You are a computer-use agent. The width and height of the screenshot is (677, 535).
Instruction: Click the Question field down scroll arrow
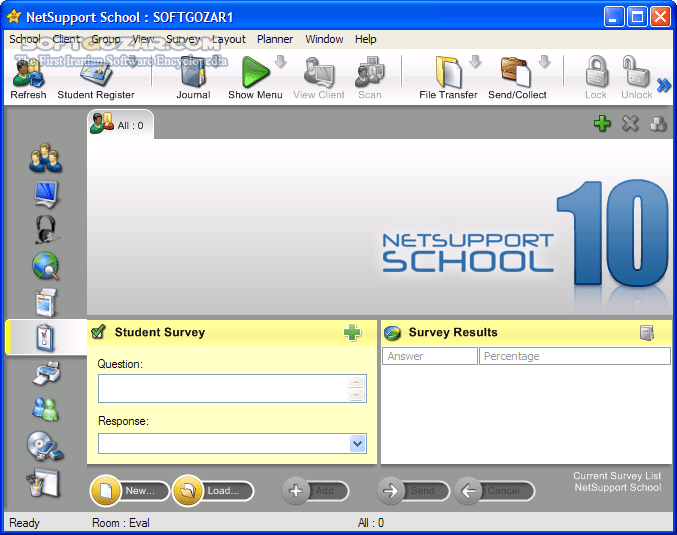tap(357, 395)
